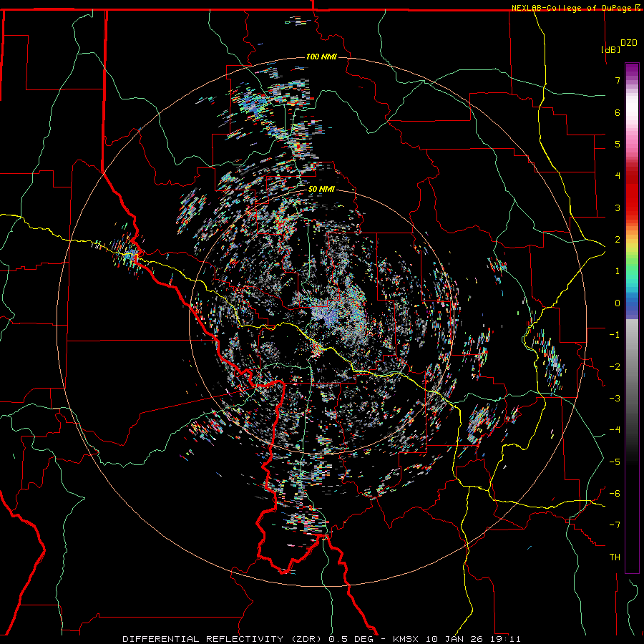Pick the 7 dB value on the color scale
The width and height of the screenshot is (644, 644).
[616, 81]
